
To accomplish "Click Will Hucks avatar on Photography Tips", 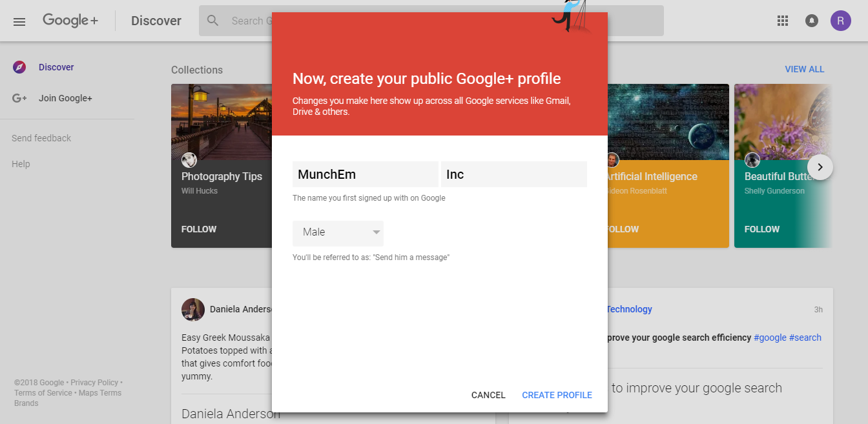I will 189,160.
